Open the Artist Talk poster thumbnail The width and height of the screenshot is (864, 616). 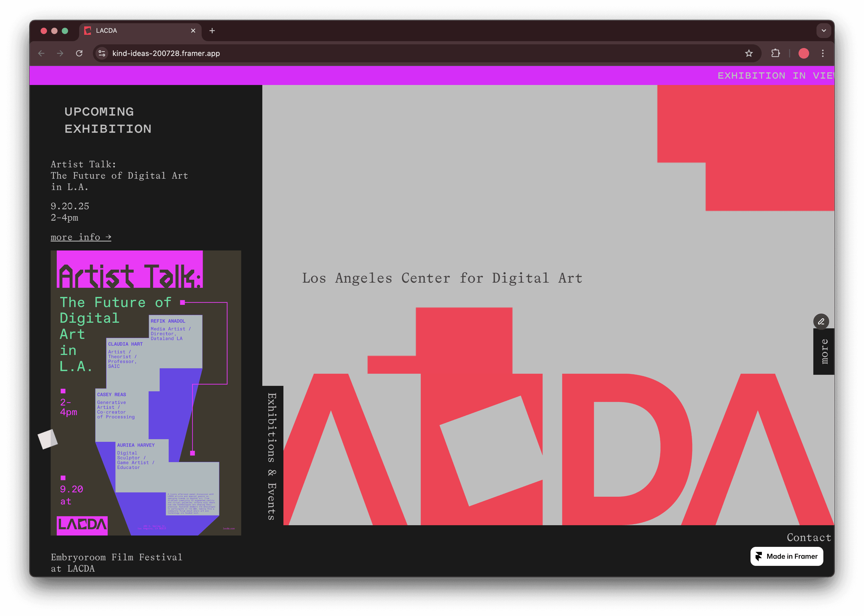tap(146, 392)
